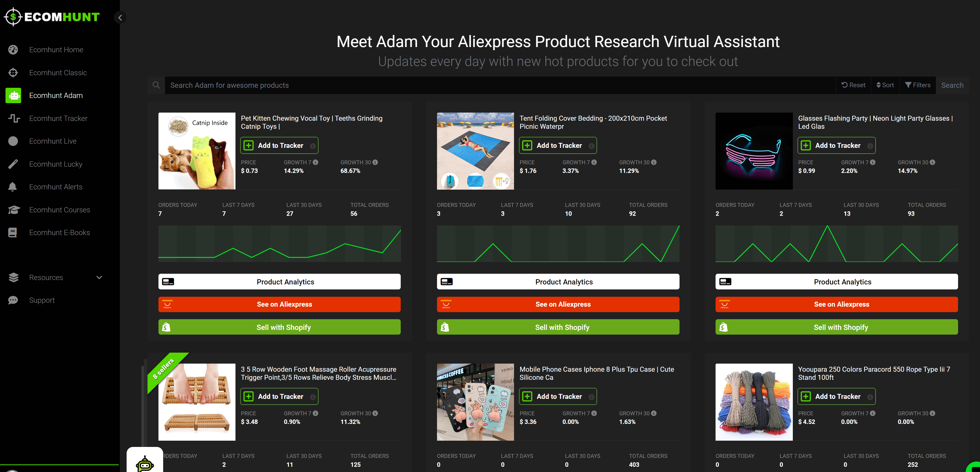Click the Ecomhunt logo
Screen dimensions: 980x472
coord(52,17)
